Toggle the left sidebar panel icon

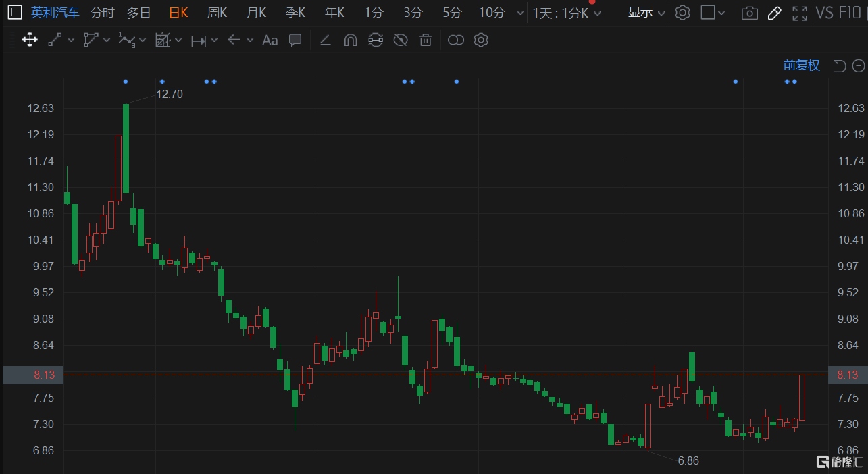coord(15,12)
